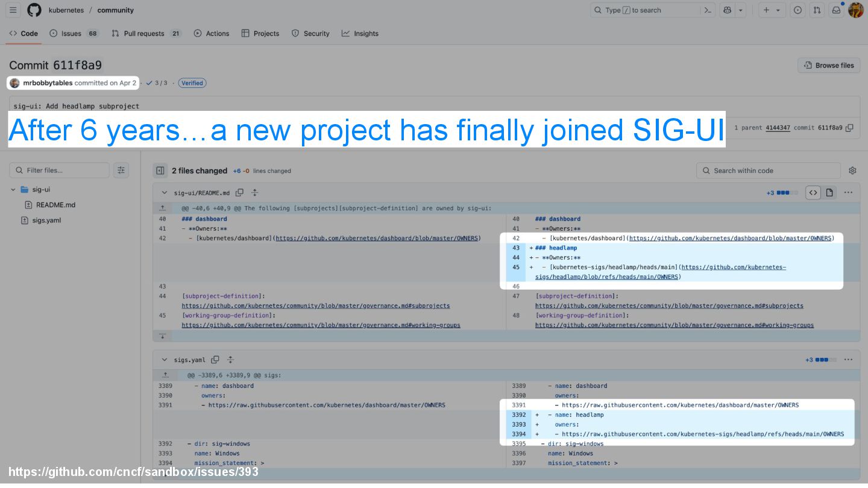Collapse the sig-ui/README.md diff
868x488 pixels.
pyautogui.click(x=164, y=193)
